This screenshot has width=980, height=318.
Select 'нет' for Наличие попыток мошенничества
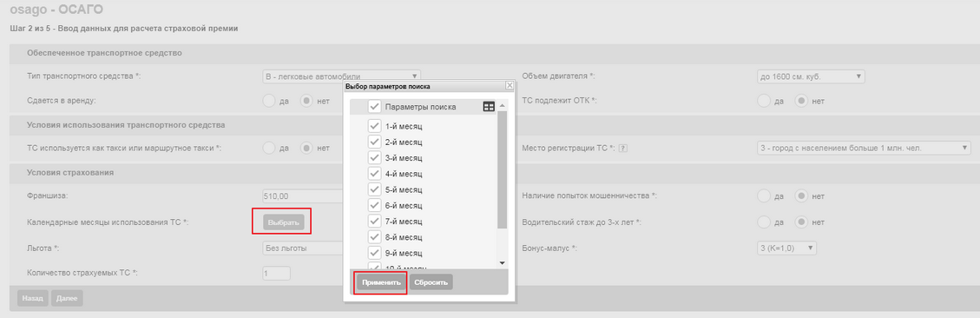click(800, 196)
